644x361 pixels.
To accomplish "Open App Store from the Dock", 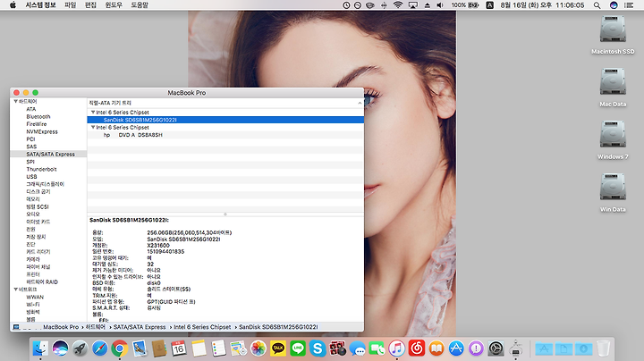I will [456, 348].
